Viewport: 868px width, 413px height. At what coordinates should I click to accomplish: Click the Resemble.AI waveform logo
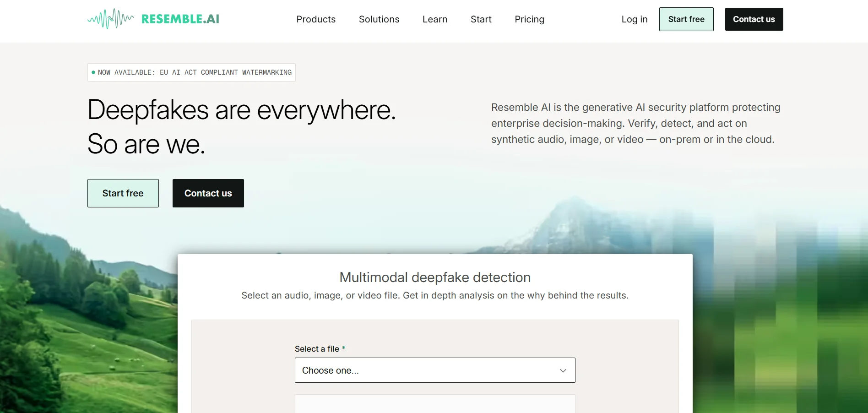153,19
